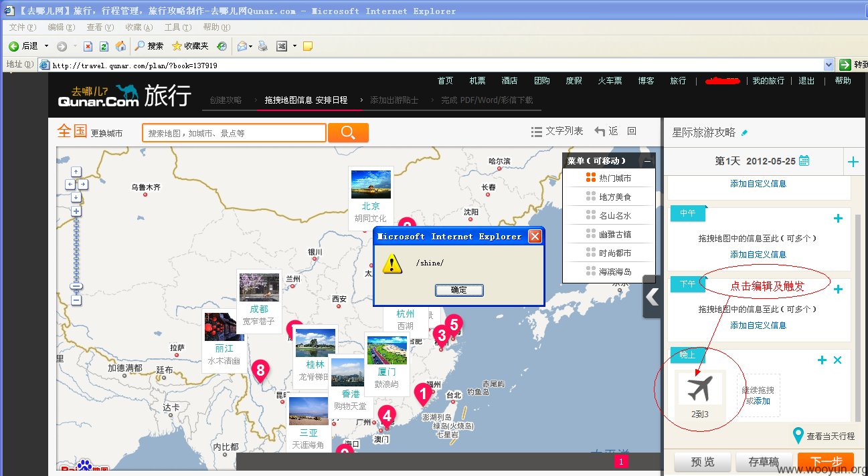
Task: Click the 转到 go button
Action: click(x=853, y=65)
